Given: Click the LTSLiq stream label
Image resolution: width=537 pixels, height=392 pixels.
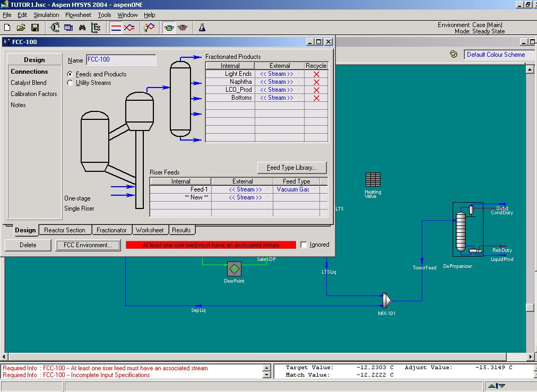Looking at the screenshot, I should (329, 272).
